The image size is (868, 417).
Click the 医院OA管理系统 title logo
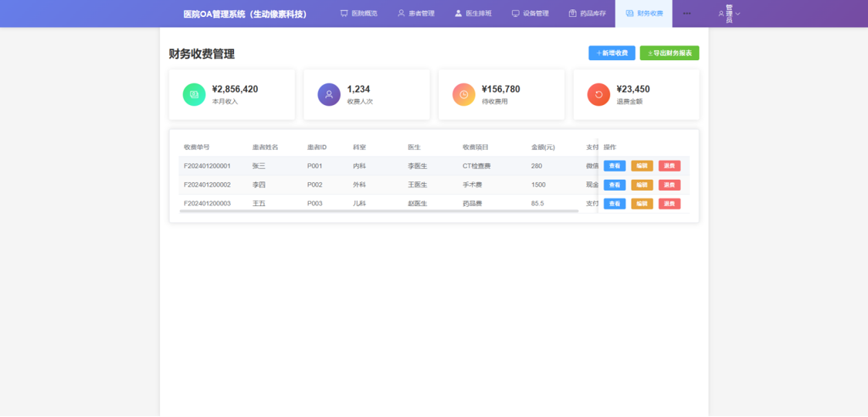click(x=246, y=14)
